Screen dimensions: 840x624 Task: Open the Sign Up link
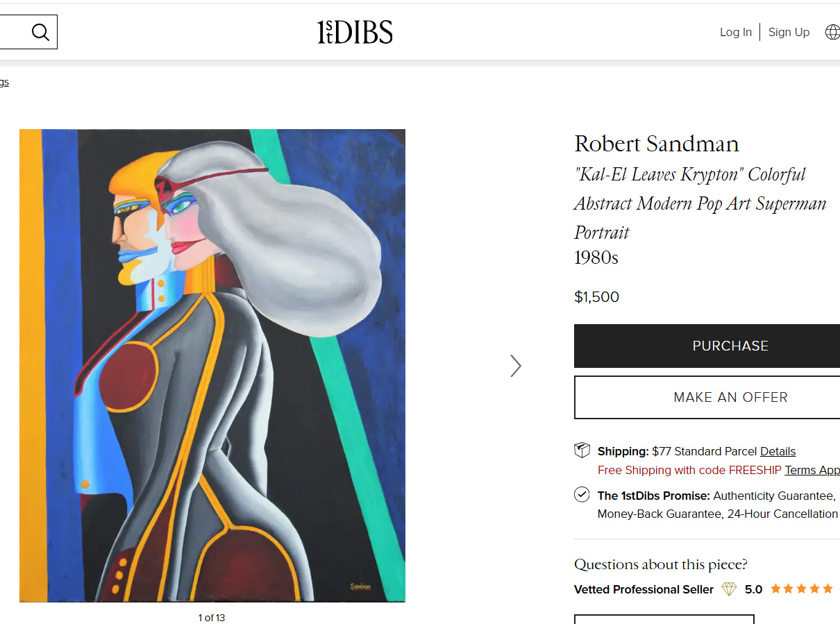click(789, 32)
